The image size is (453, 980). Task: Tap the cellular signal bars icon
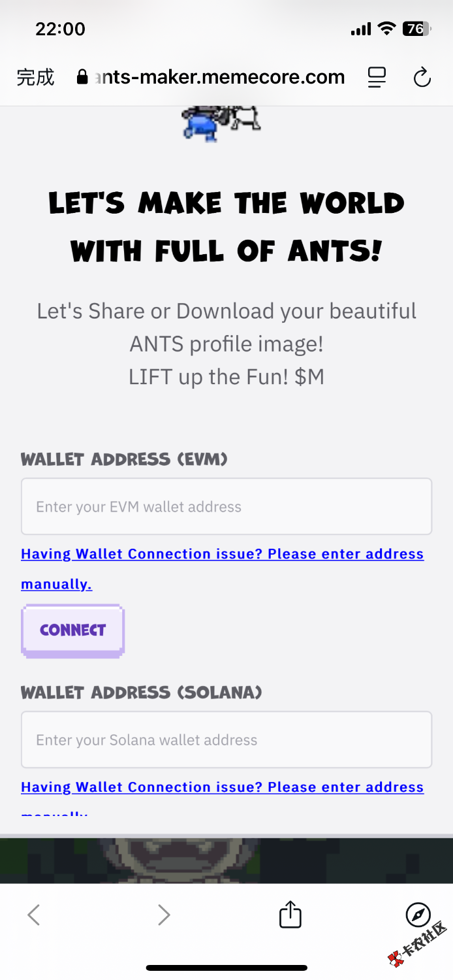[361, 29]
